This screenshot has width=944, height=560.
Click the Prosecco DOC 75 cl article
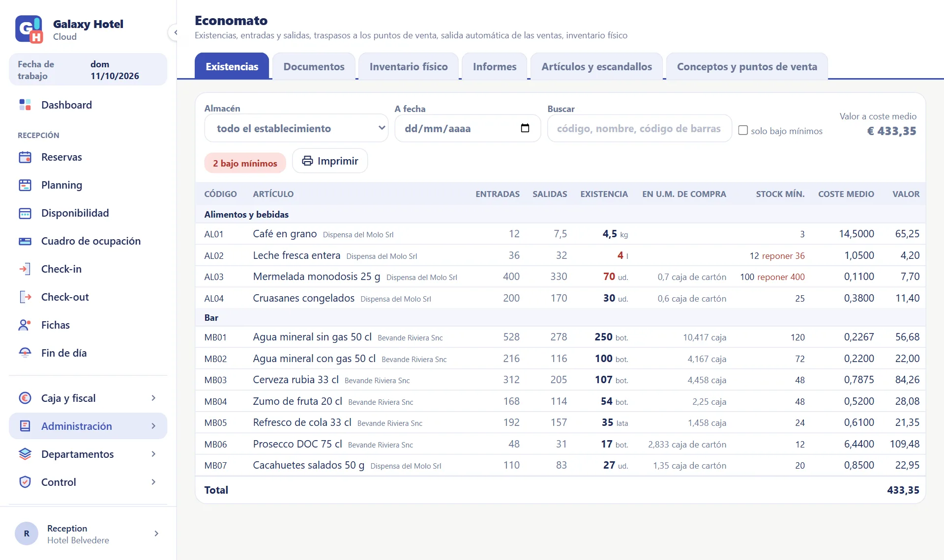[x=297, y=444]
